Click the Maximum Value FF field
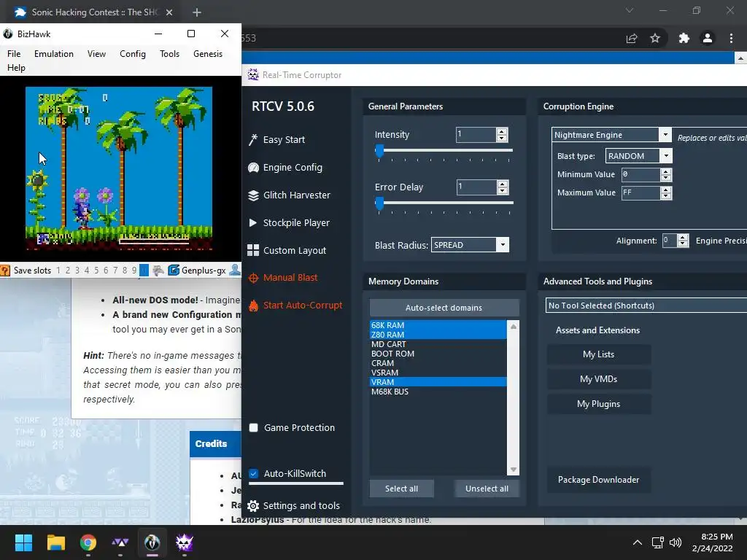This screenshot has height=560, width=747. point(640,192)
